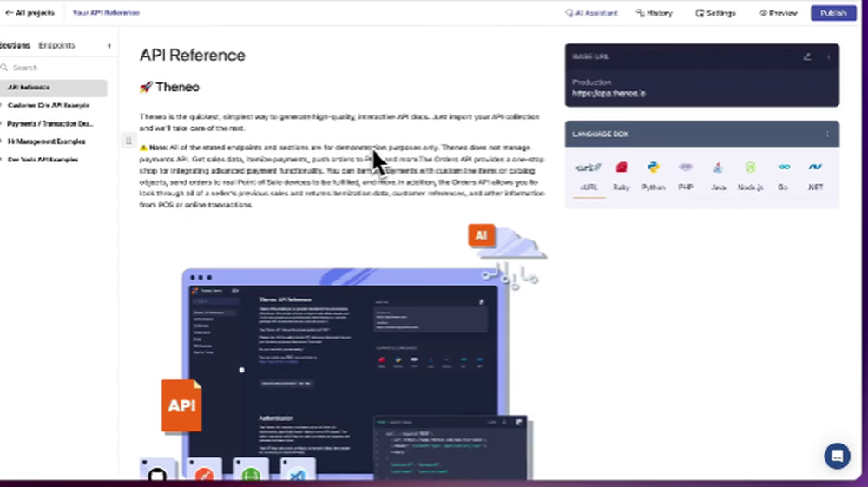Select Node.js language
Image resolution: width=868 pixels, height=487 pixels.
(x=750, y=176)
